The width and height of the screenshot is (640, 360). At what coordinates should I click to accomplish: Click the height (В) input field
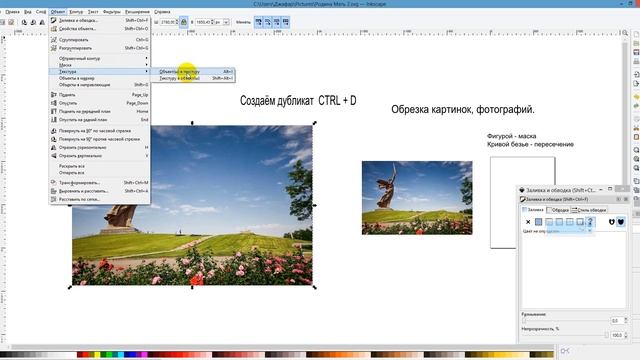(x=204, y=22)
